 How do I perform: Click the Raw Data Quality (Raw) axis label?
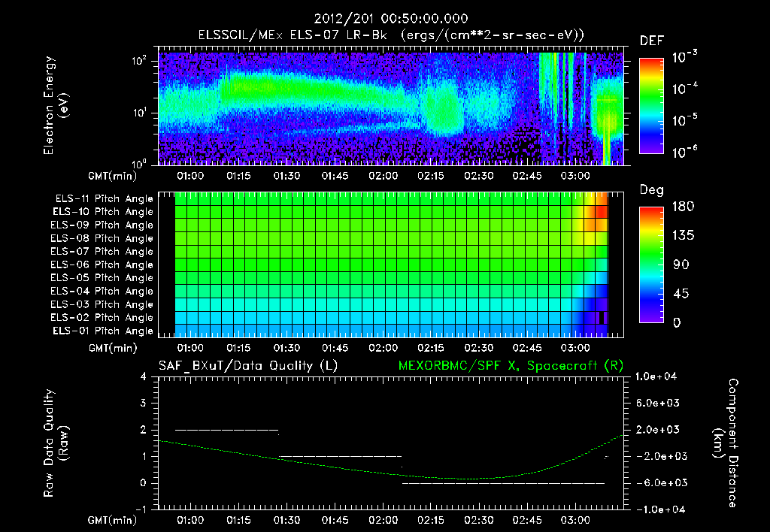[56, 443]
